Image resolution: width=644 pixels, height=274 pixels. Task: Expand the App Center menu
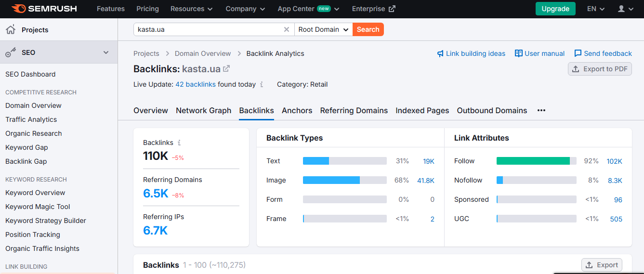(x=309, y=9)
